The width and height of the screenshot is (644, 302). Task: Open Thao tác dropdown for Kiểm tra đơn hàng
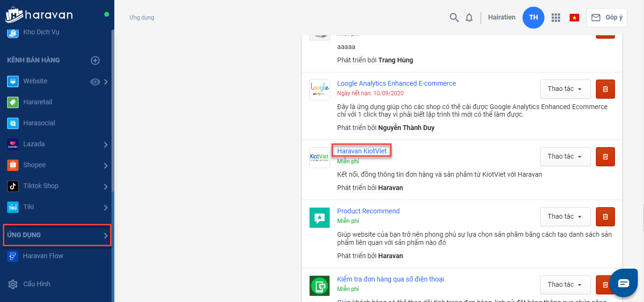coord(565,285)
